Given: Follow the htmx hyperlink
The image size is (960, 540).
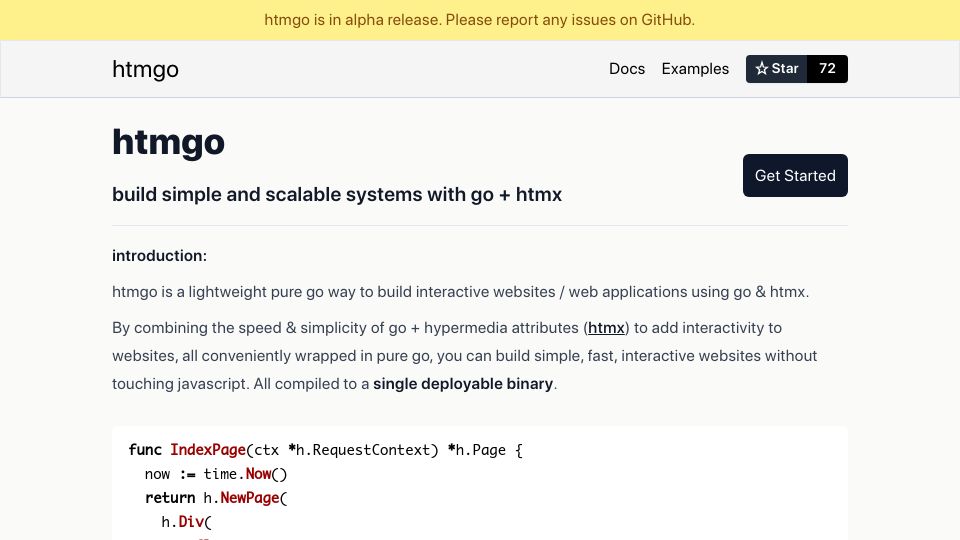Looking at the screenshot, I should pos(606,328).
